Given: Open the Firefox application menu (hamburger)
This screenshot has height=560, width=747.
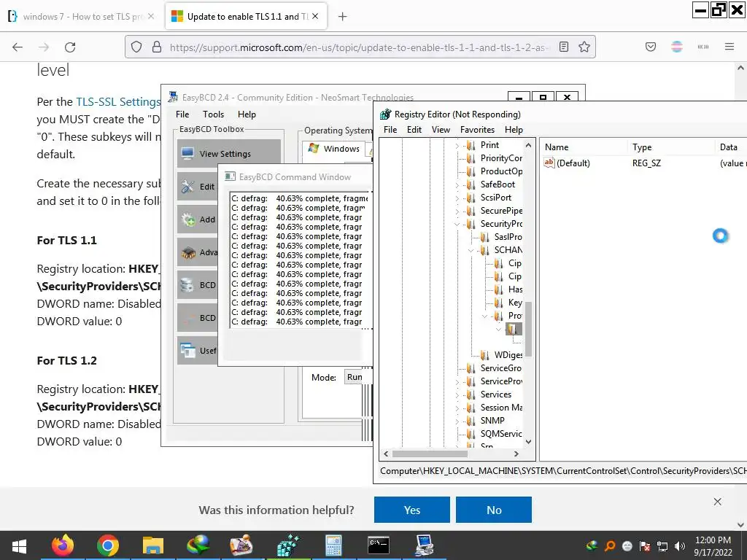Looking at the screenshot, I should [x=729, y=47].
